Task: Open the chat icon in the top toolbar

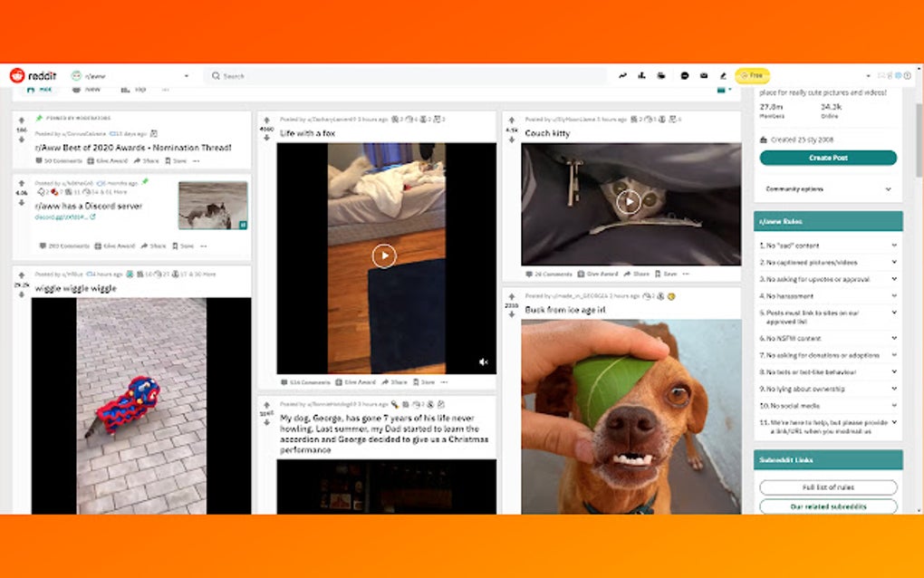Action: coord(684,75)
